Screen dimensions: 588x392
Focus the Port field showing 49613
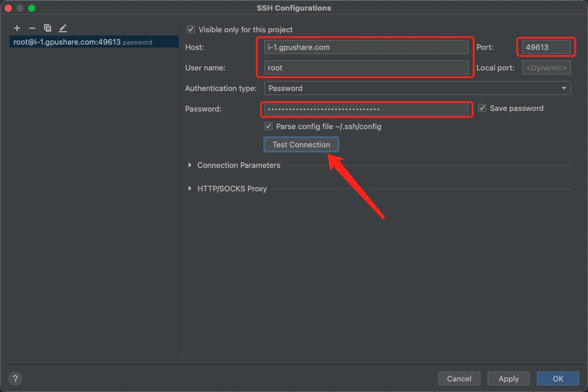point(546,47)
